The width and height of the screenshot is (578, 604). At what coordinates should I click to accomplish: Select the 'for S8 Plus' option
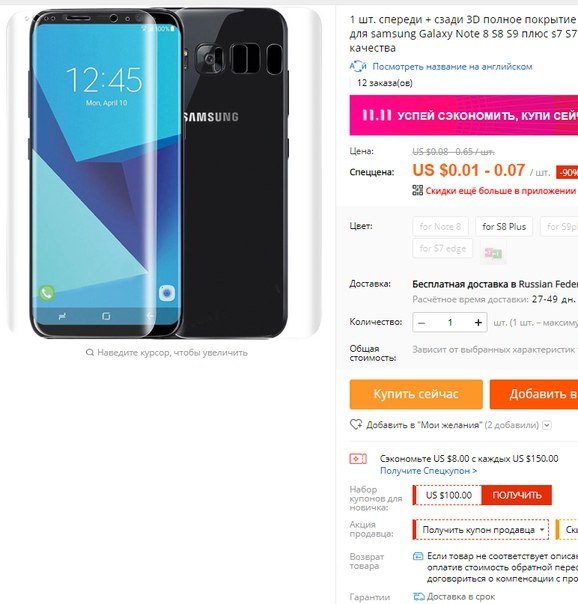tap(504, 226)
